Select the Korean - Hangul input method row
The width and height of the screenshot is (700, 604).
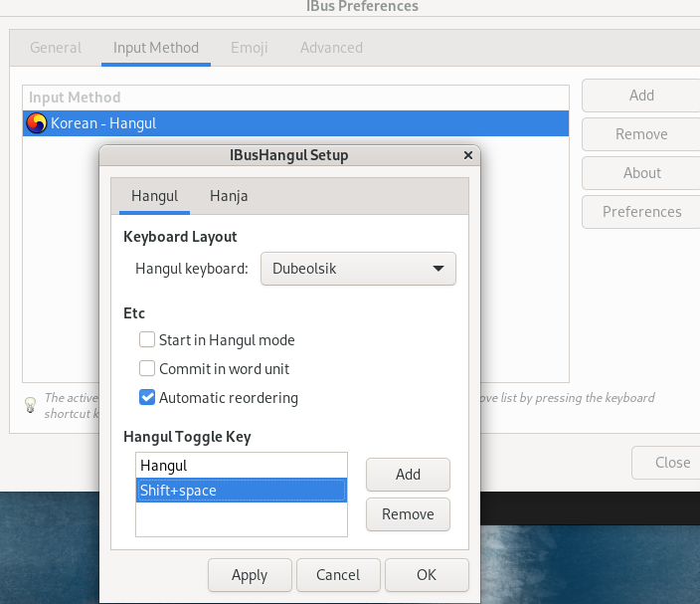tap(295, 123)
